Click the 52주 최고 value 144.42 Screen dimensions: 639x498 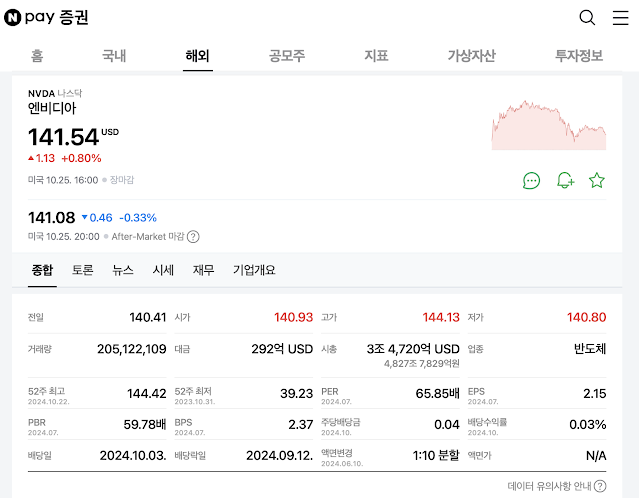click(x=147, y=394)
